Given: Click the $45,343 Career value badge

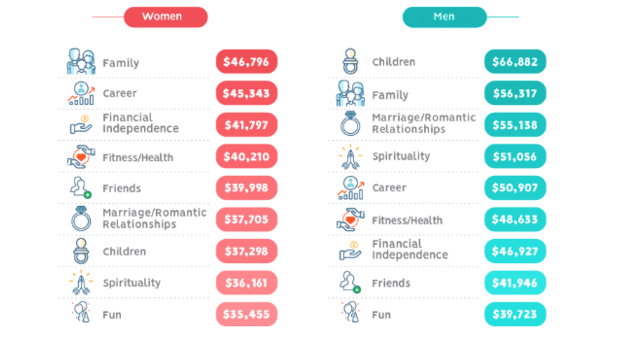Looking at the screenshot, I should (x=246, y=93).
